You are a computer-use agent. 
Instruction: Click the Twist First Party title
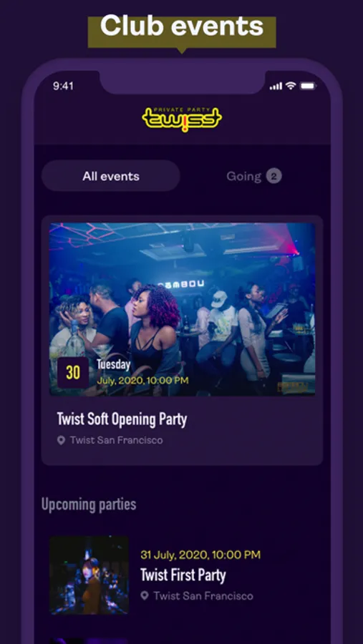click(183, 575)
